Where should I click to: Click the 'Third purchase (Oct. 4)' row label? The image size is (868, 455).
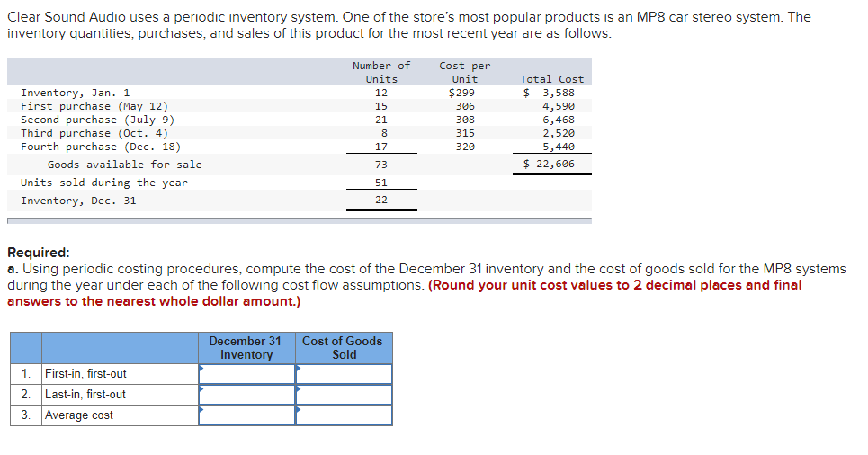pos(94,133)
